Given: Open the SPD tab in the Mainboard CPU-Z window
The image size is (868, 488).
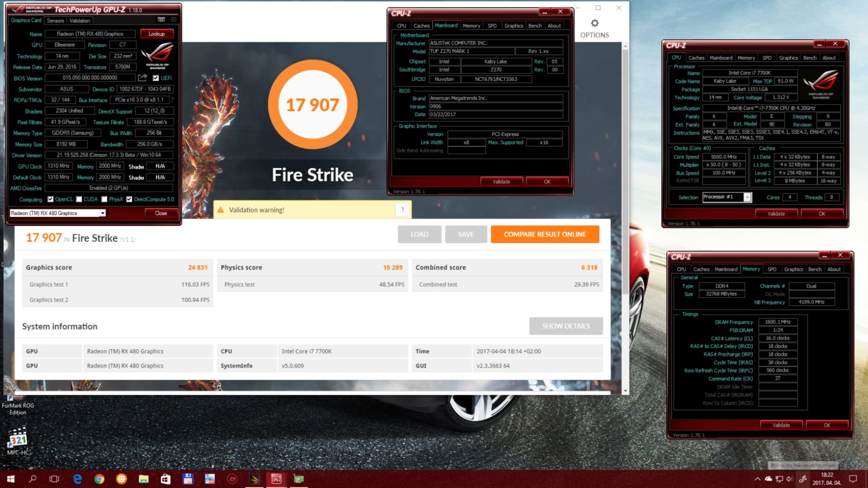Looking at the screenshot, I should point(492,26).
